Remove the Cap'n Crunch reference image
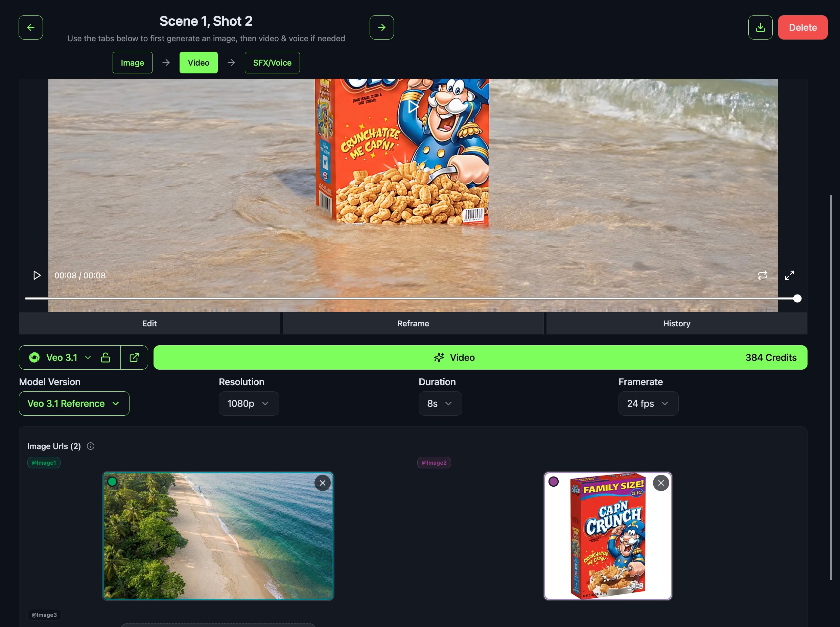Screen dimensions: 840x627 (660, 483)
